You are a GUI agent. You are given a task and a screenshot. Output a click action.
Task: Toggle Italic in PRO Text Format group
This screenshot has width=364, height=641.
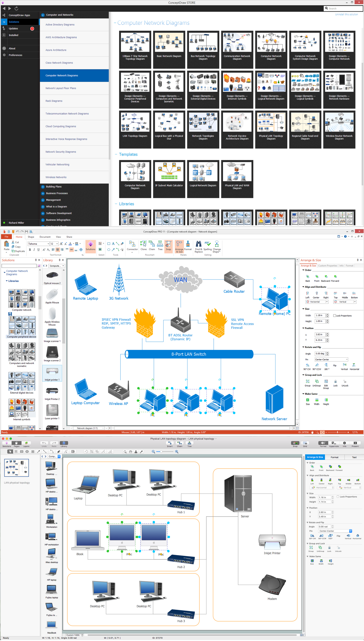[x=34, y=250]
